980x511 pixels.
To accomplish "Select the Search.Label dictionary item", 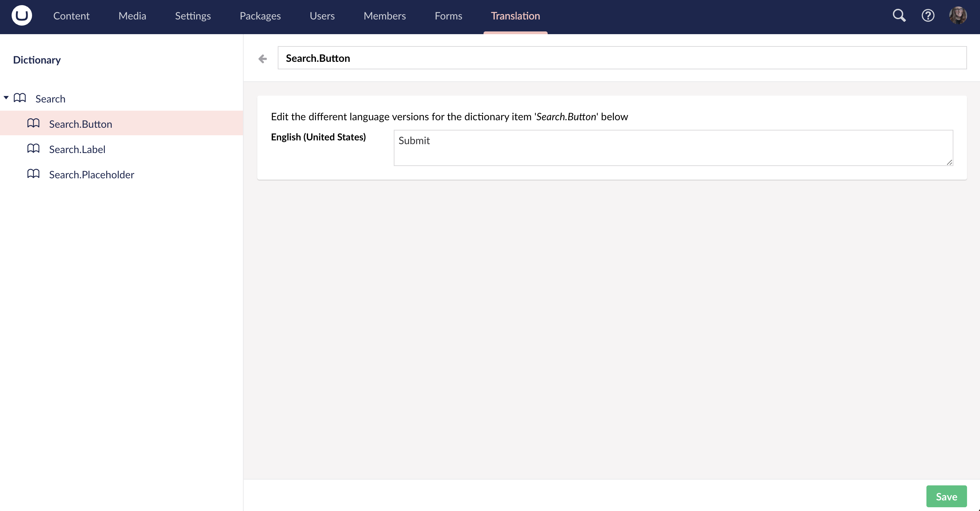I will (77, 149).
